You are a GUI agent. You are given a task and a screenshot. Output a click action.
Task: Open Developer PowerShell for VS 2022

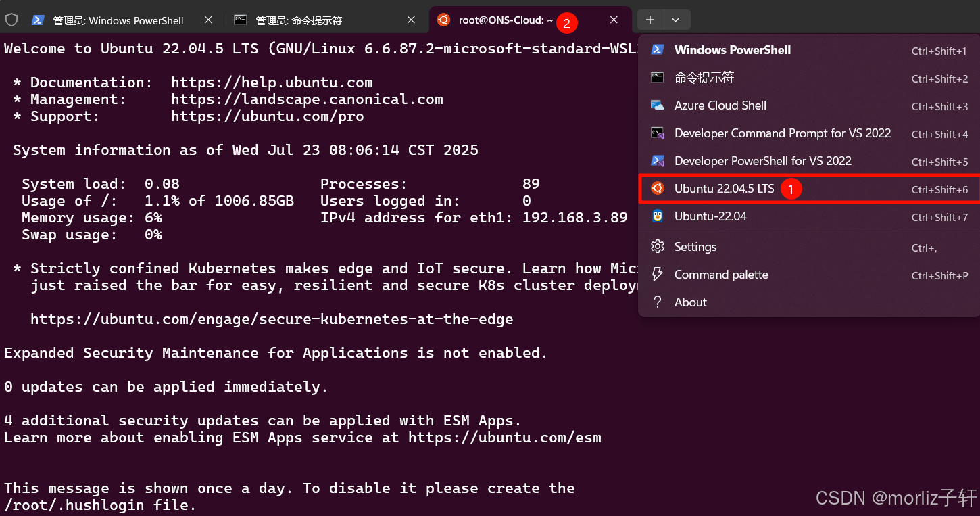click(809, 161)
